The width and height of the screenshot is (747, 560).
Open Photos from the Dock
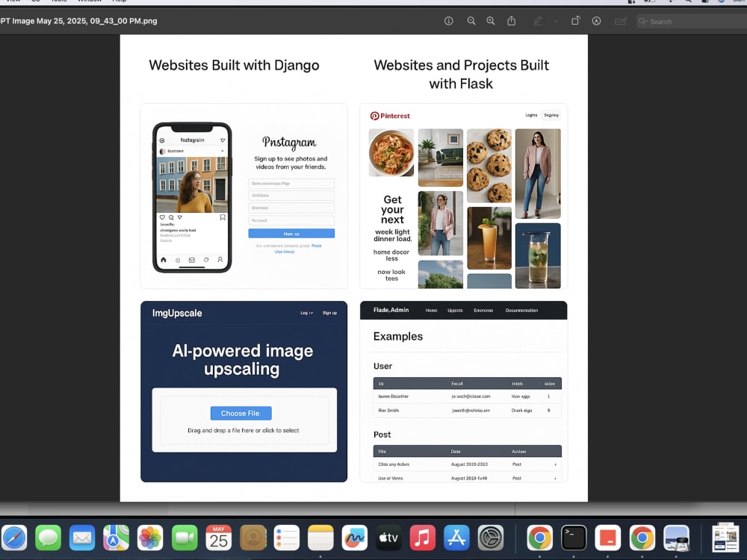click(150, 538)
